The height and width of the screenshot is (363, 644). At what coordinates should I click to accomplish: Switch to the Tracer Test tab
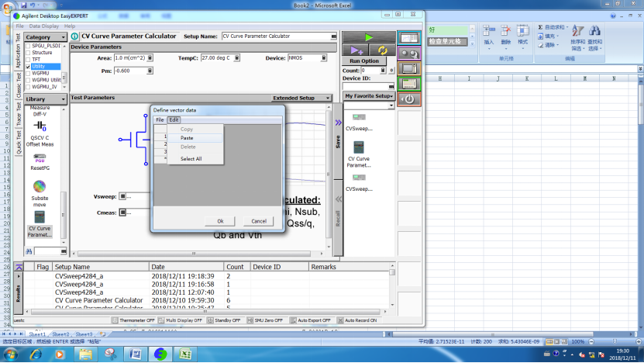[19, 114]
